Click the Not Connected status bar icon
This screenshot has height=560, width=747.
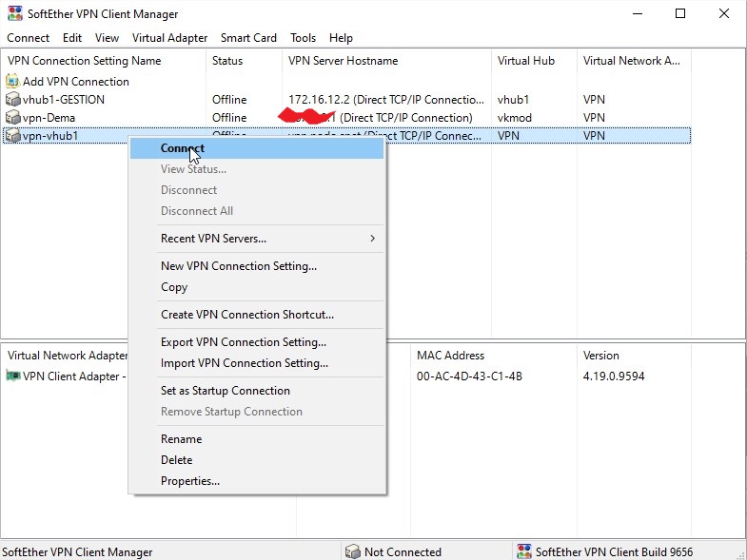click(352, 551)
